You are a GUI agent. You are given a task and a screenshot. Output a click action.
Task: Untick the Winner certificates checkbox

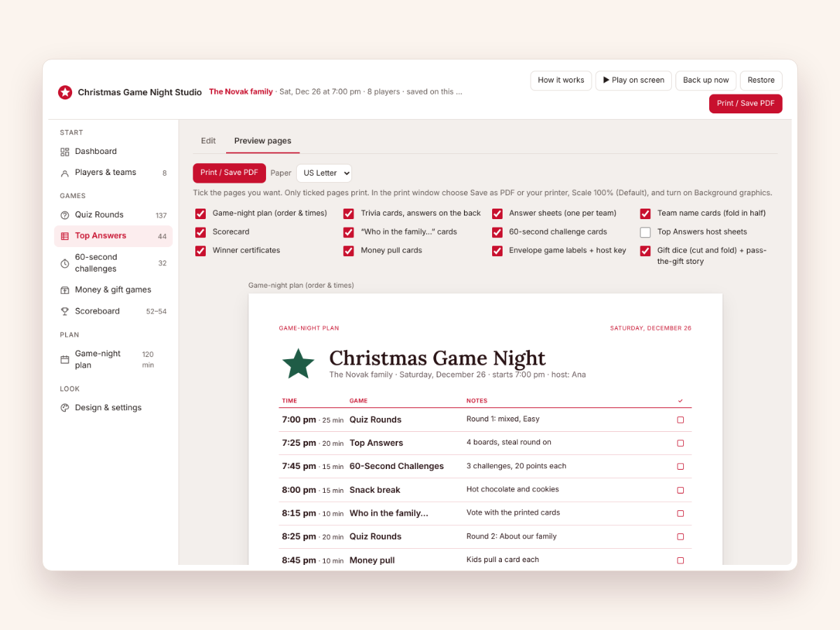click(200, 251)
